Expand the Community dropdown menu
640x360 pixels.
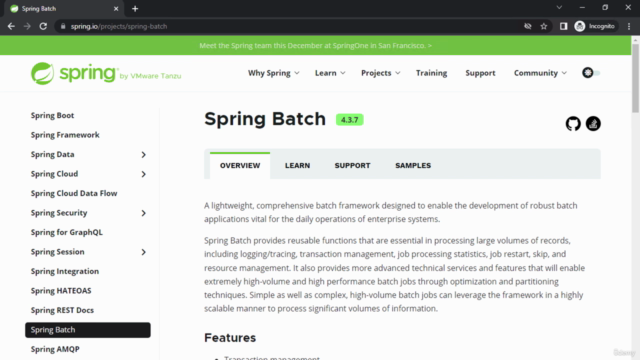[540, 73]
